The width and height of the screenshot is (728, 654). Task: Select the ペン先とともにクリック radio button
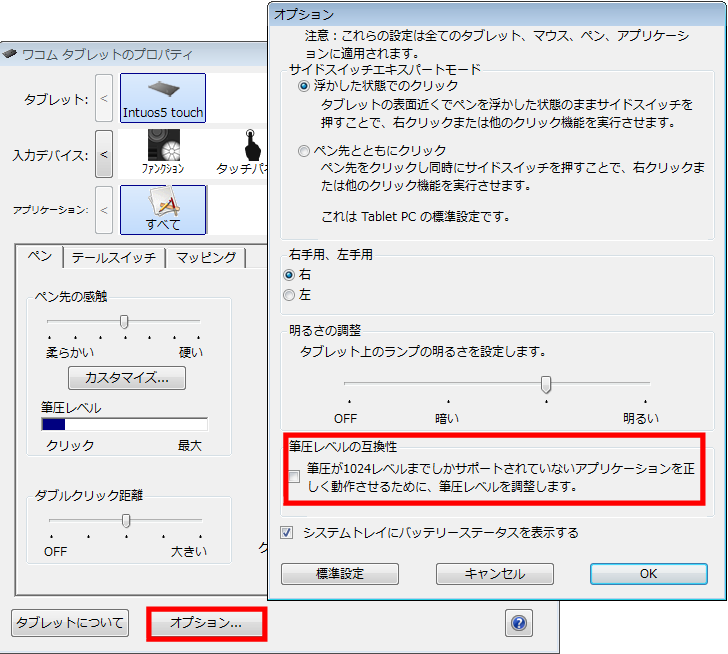(304, 151)
